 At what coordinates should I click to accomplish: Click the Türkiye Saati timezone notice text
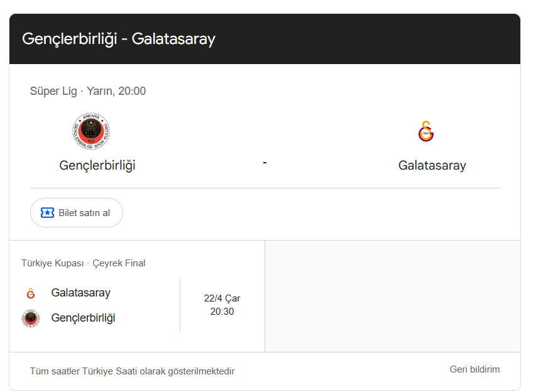click(132, 371)
